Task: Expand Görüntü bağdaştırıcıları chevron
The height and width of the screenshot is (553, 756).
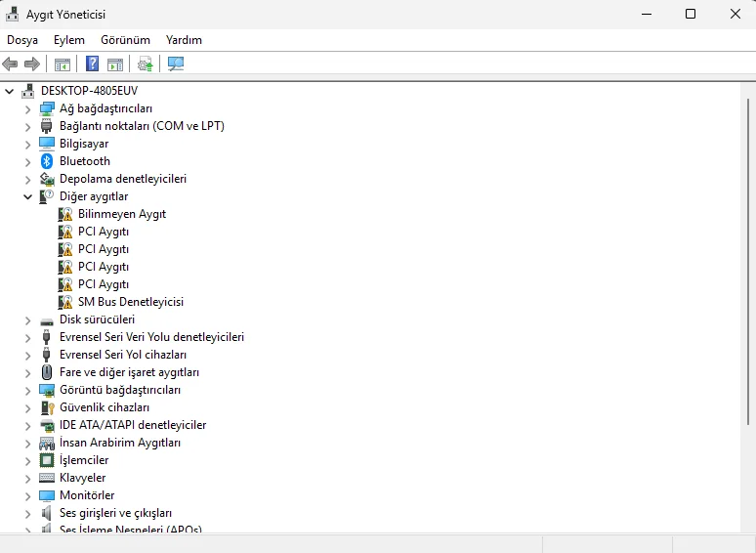Action: pos(28,391)
